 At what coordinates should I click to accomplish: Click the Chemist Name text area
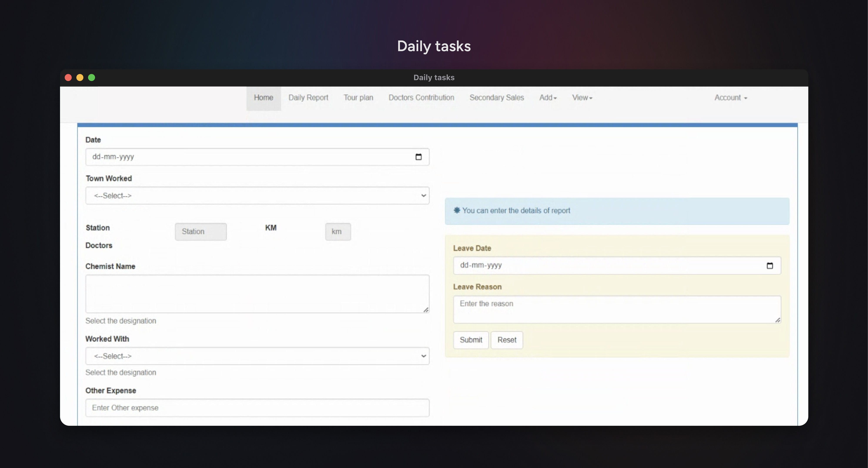click(257, 294)
